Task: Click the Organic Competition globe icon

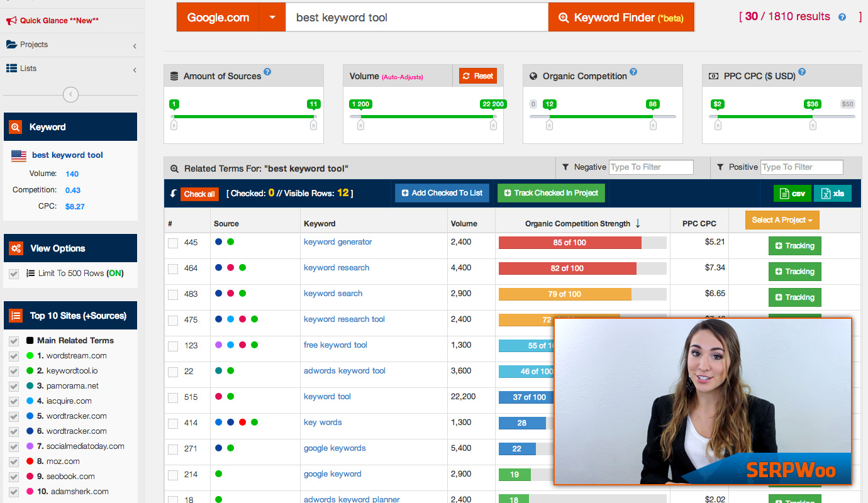Action: [x=533, y=76]
